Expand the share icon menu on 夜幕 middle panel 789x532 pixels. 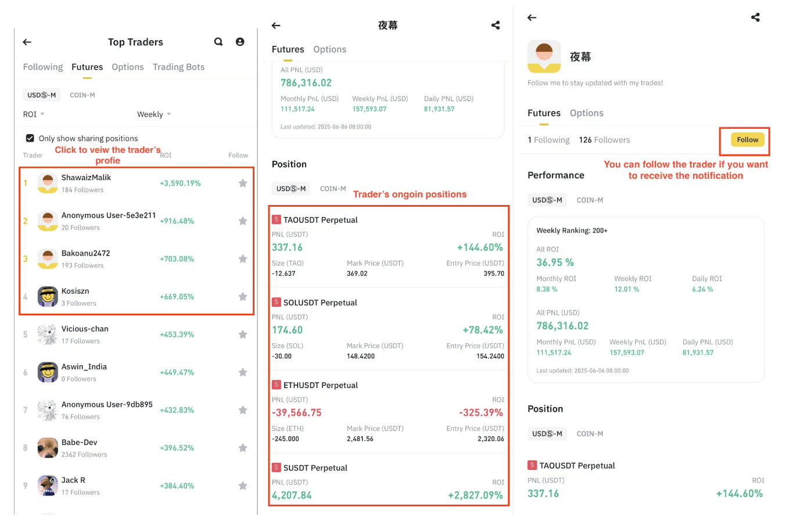(x=495, y=25)
